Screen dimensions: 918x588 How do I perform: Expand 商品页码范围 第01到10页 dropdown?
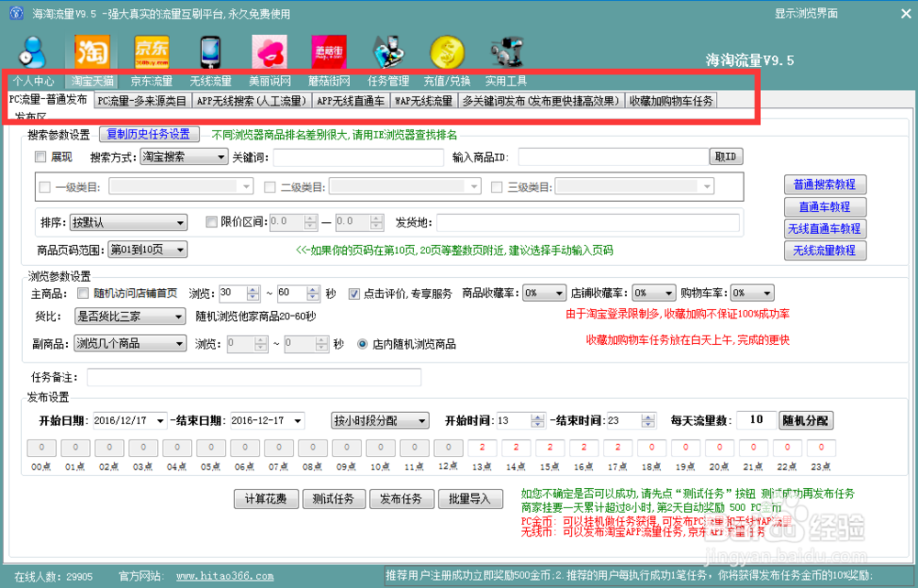coord(148,250)
